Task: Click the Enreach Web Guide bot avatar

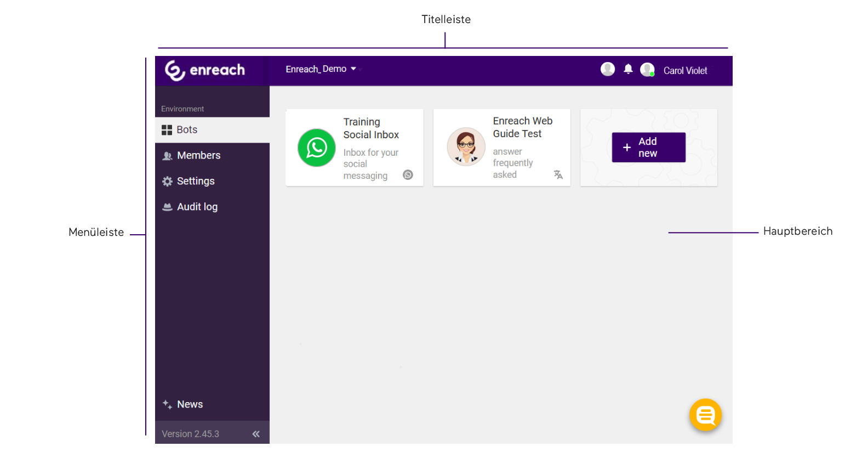Action: (466, 147)
